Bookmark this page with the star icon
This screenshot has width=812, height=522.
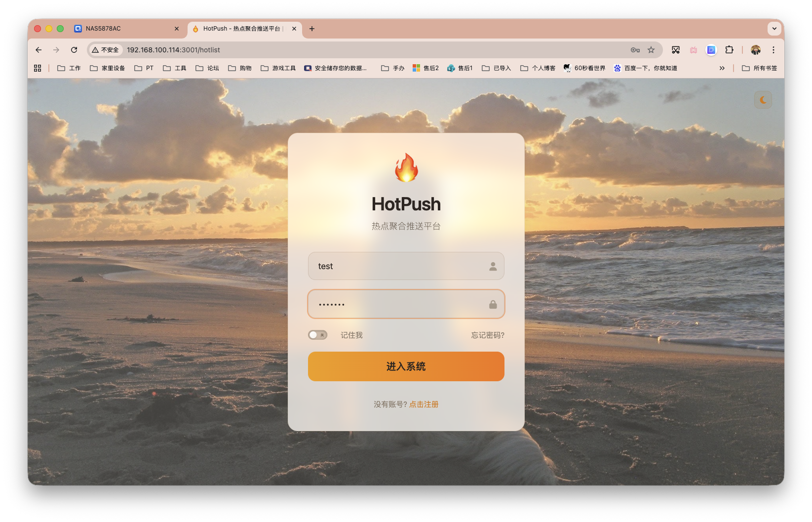[651, 50]
